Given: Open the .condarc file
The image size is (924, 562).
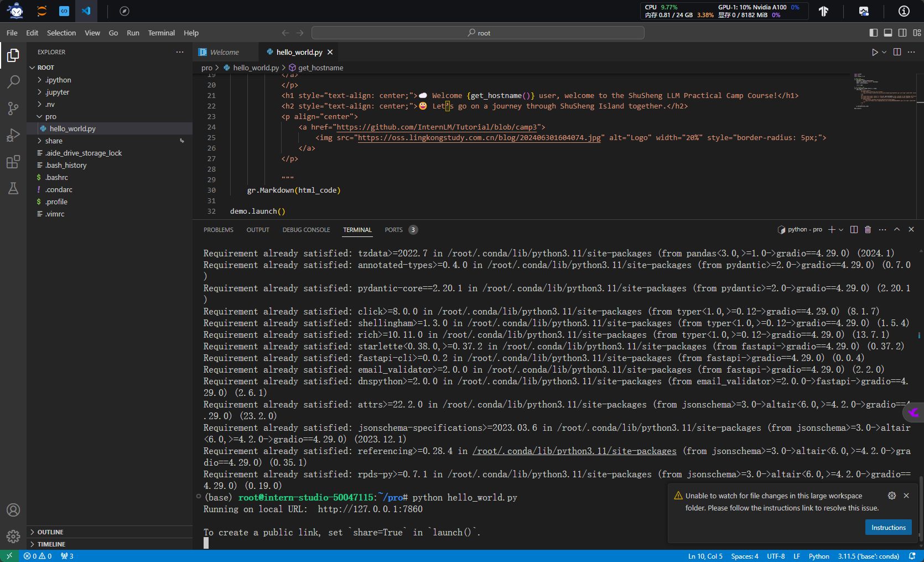Looking at the screenshot, I should [110, 189].
